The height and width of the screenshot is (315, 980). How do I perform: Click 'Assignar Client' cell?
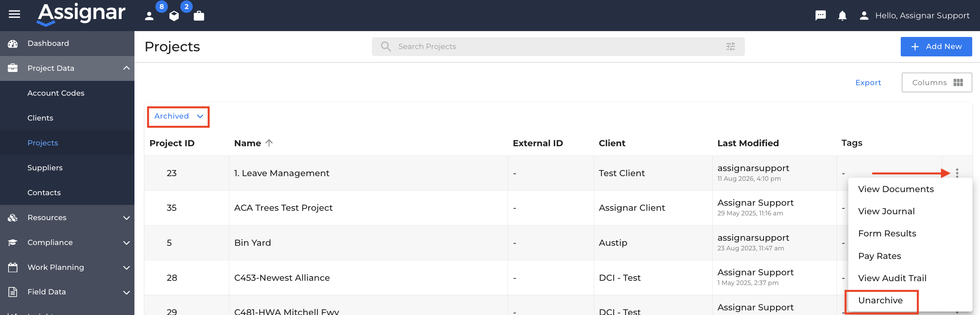tap(632, 208)
